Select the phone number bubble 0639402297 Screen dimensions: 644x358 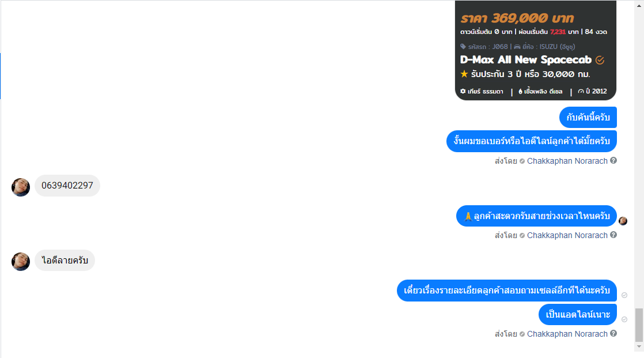click(x=67, y=186)
